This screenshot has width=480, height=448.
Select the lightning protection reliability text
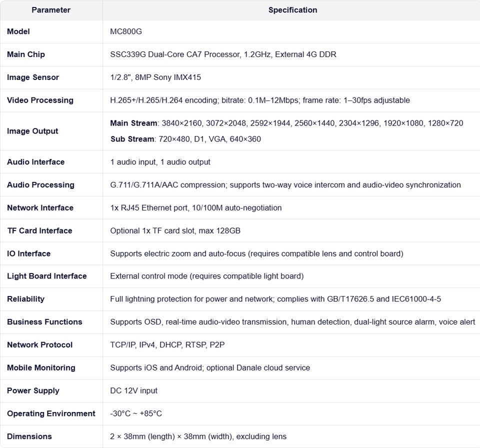coord(275,299)
